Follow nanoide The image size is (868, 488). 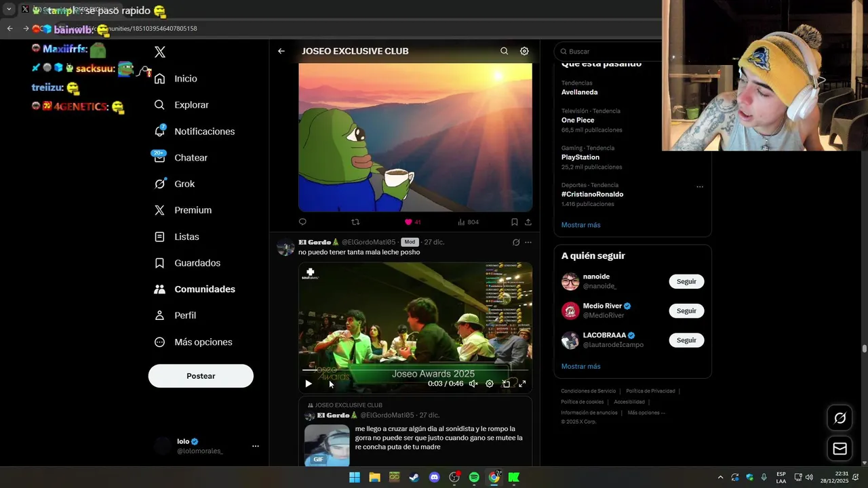tap(686, 281)
